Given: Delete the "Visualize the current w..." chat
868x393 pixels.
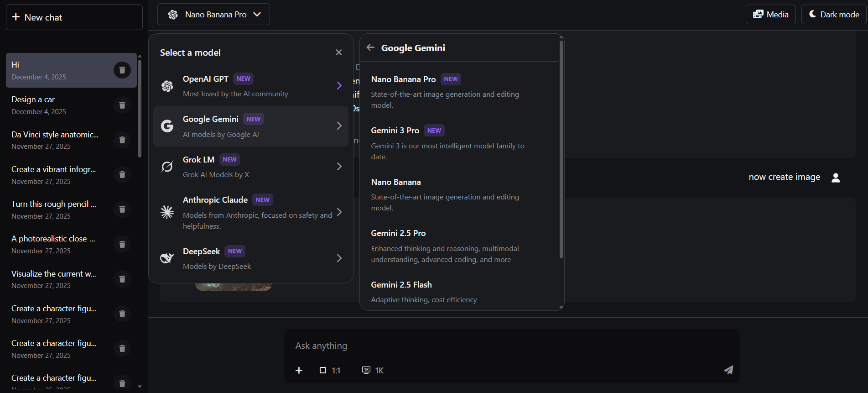Looking at the screenshot, I should tap(122, 279).
